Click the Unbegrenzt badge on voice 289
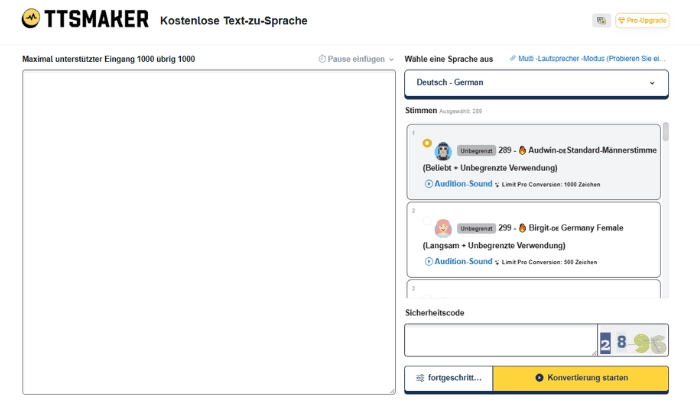Viewport: 700px width, 400px height. (477, 151)
